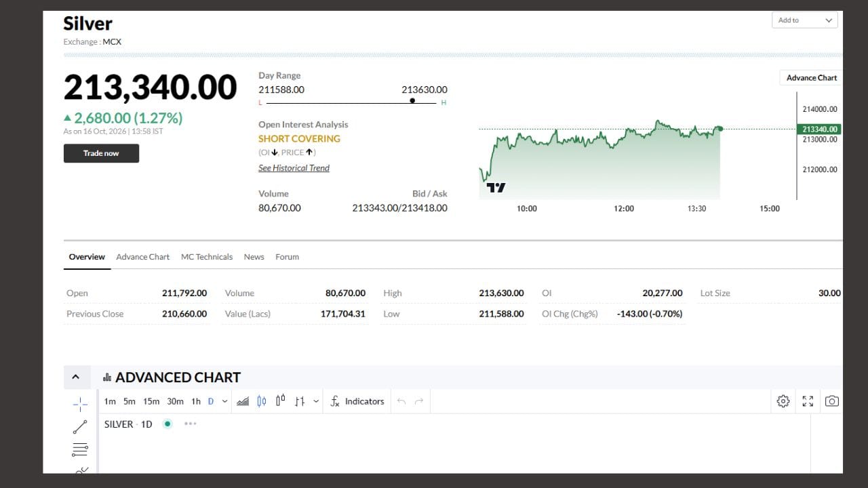The width and height of the screenshot is (868, 488).
Task: Open the Indicators dialog
Action: 357,401
